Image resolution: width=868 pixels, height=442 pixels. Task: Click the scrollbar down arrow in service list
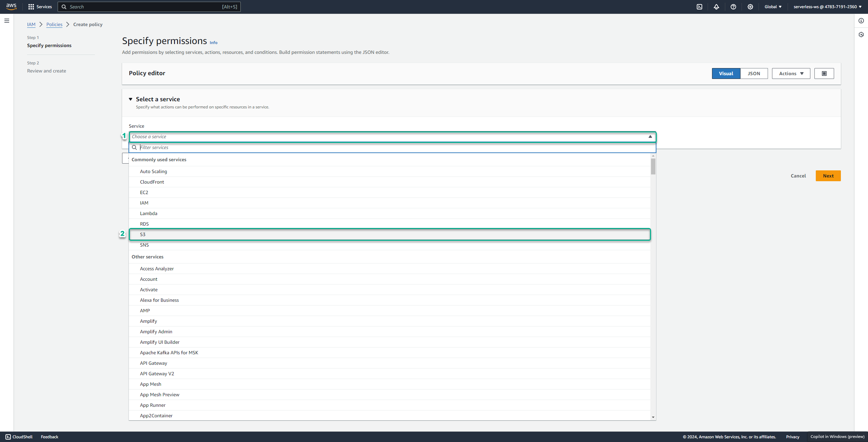point(653,417)
